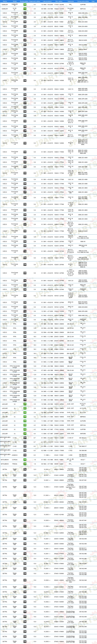Select the OM 942.911 engine code cell
The image size is (97, 644).
click(83, 549)
